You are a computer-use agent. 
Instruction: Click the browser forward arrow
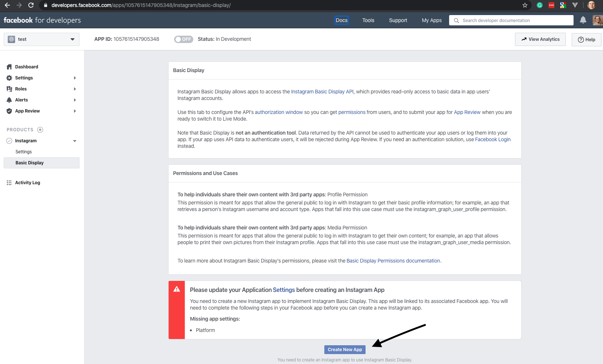(x=19, y=5)
